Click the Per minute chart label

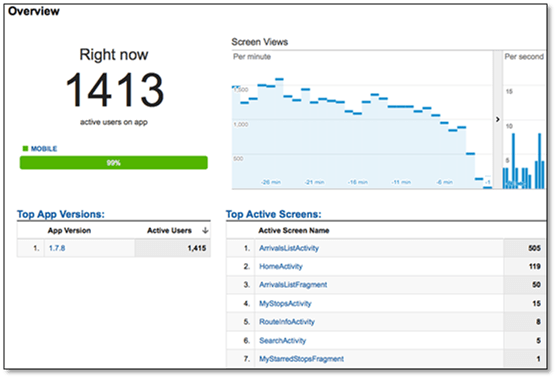pos(252,57)
